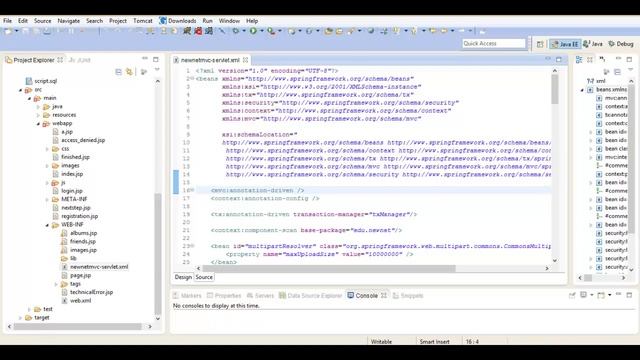Open the File menu
This screenshot has width=640, height=360.
7,20
